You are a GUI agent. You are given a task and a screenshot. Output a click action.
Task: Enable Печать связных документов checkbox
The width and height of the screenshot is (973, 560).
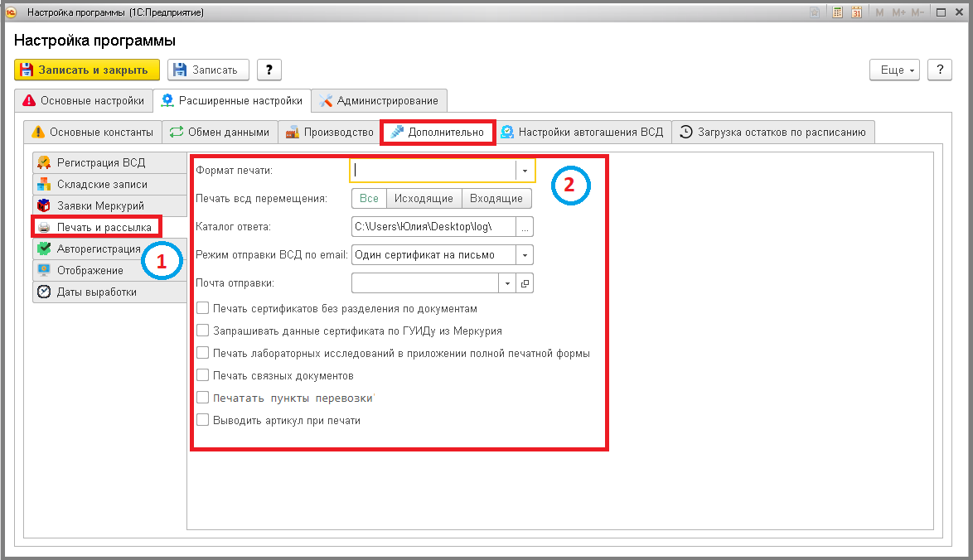pos(202,375)
